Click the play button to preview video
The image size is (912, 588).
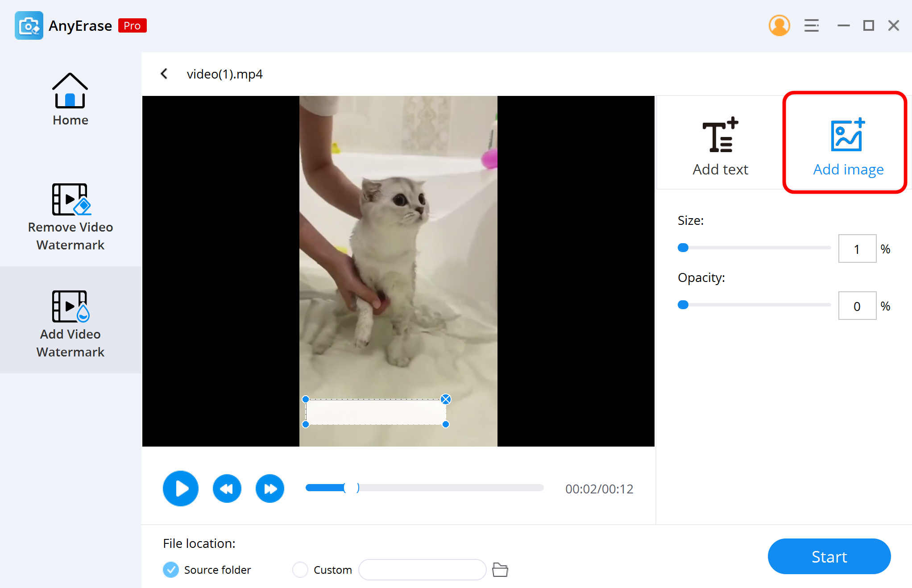pos(180,489)
